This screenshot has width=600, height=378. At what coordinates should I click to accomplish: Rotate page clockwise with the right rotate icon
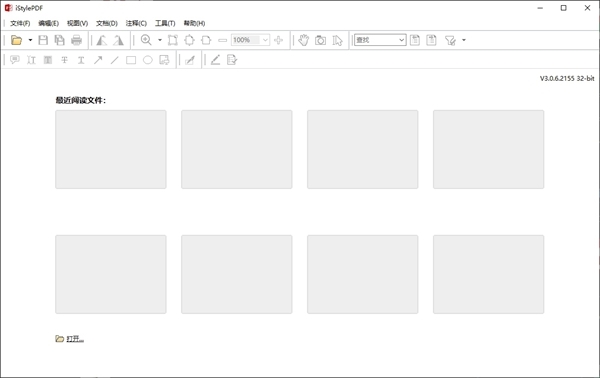[x=118, y=40]
